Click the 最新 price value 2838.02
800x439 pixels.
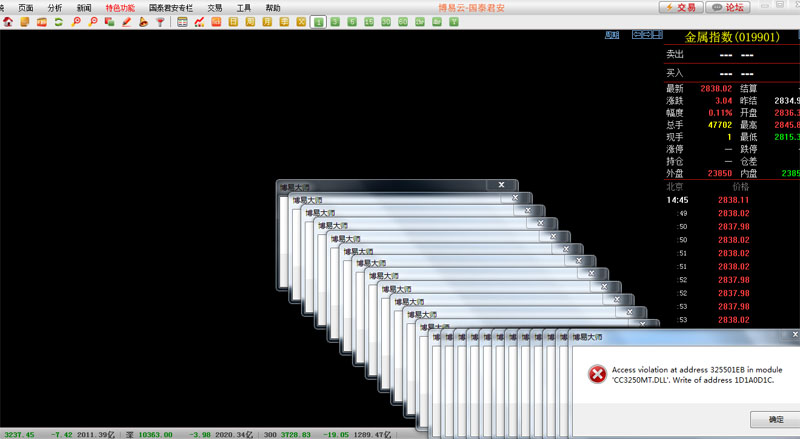click(x=716, y=88)
